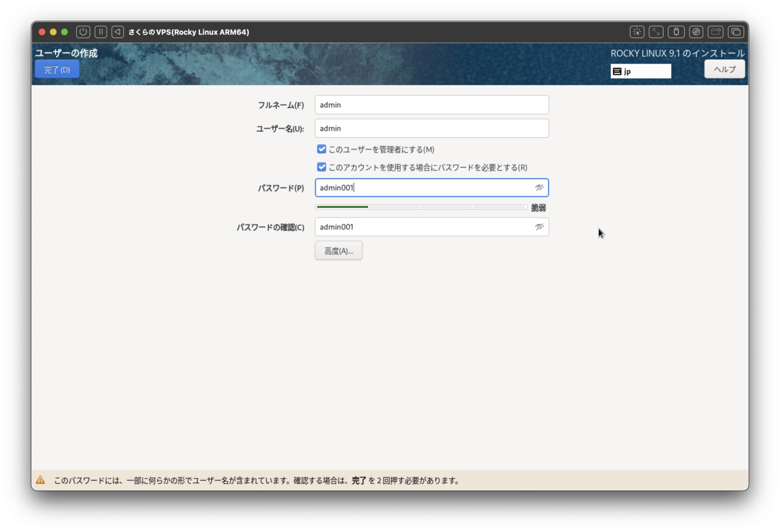Open the ヘルプ panel

[x=724, y=68]
